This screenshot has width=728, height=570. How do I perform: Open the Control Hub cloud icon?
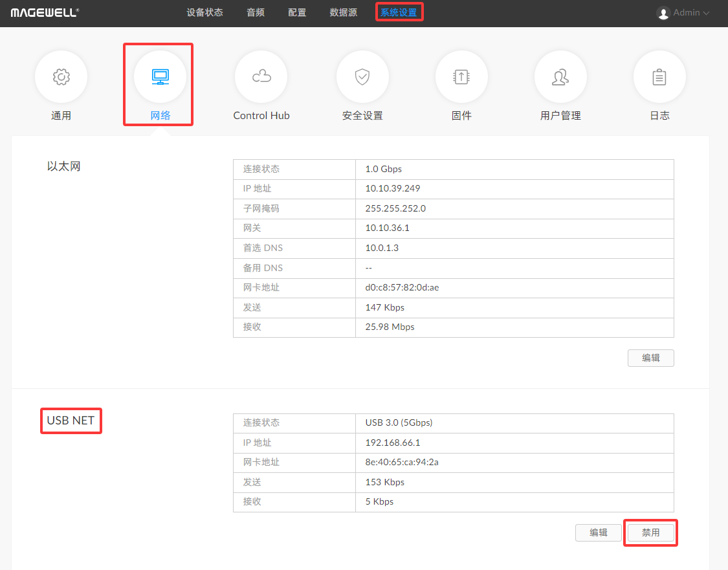click(x=261, y=77)
